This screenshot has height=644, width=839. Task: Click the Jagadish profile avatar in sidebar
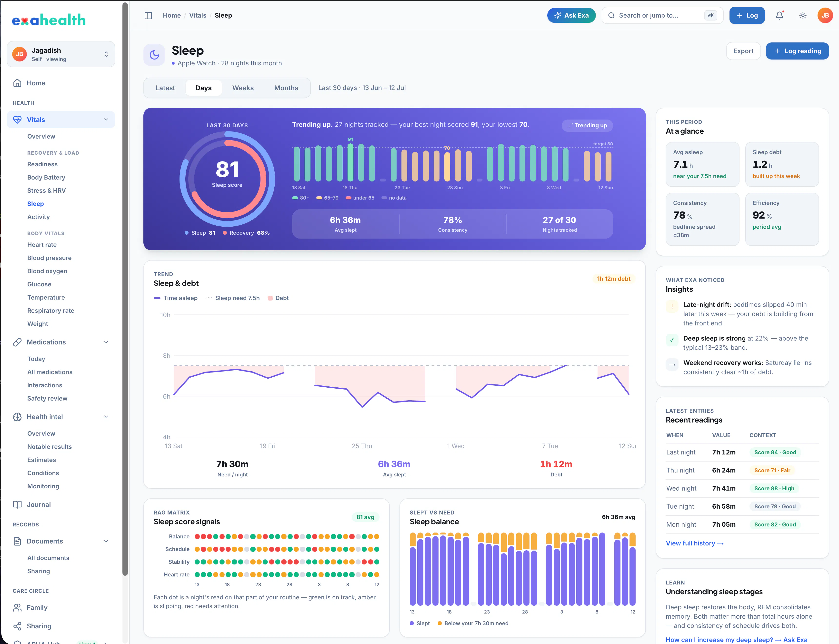tap(20, 54)
